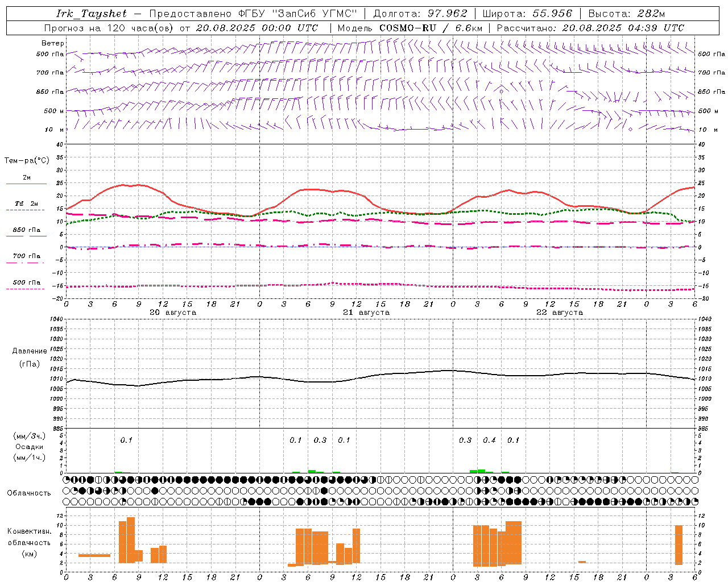Click the Тем-ра(°C) axis title
This screenshot has width=728, height=582.
(x=27, y=161)
